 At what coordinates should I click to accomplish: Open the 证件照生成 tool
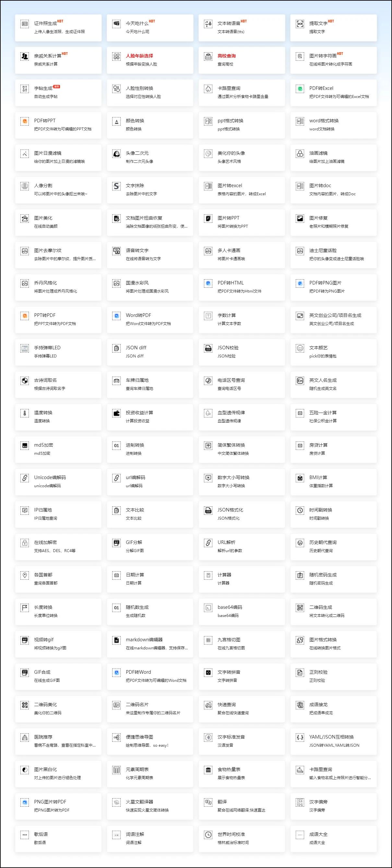45,24
